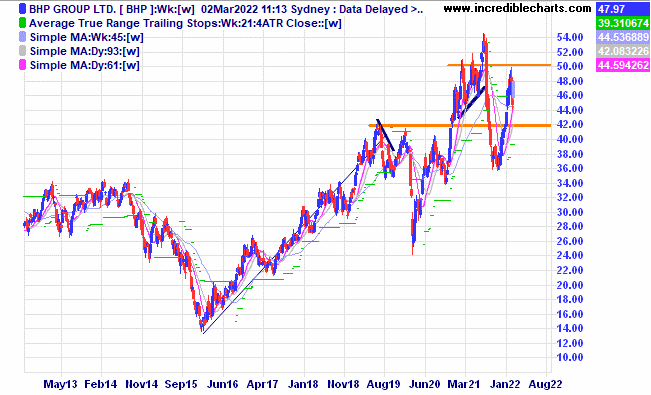Click the 44.594262 moving average value box

[x=623, y=65]
